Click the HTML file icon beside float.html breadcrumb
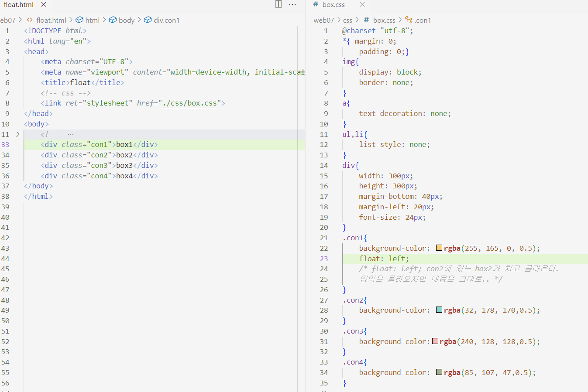The width and height of the screenshot is (588, 392). (x=29, y=20)
